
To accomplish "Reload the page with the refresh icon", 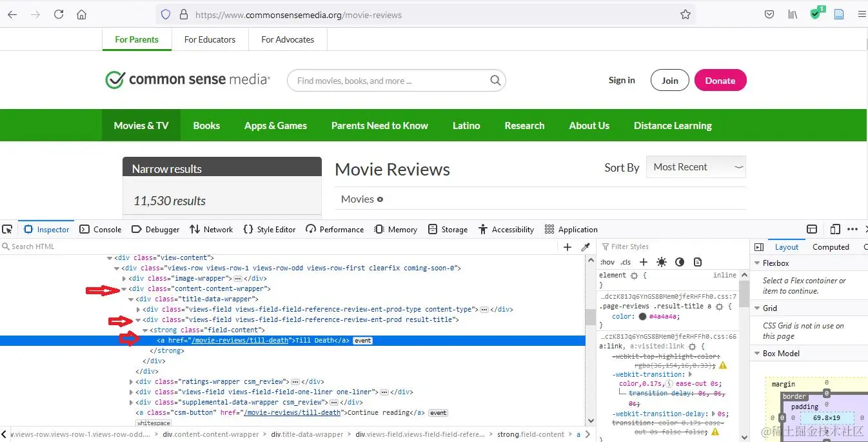I will [x=59, y=14].
